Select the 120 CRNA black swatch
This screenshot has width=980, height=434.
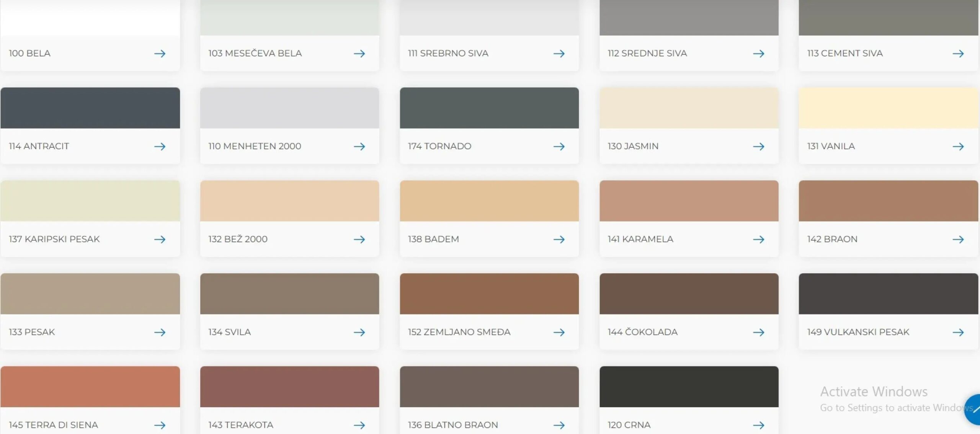click(689, 387)
